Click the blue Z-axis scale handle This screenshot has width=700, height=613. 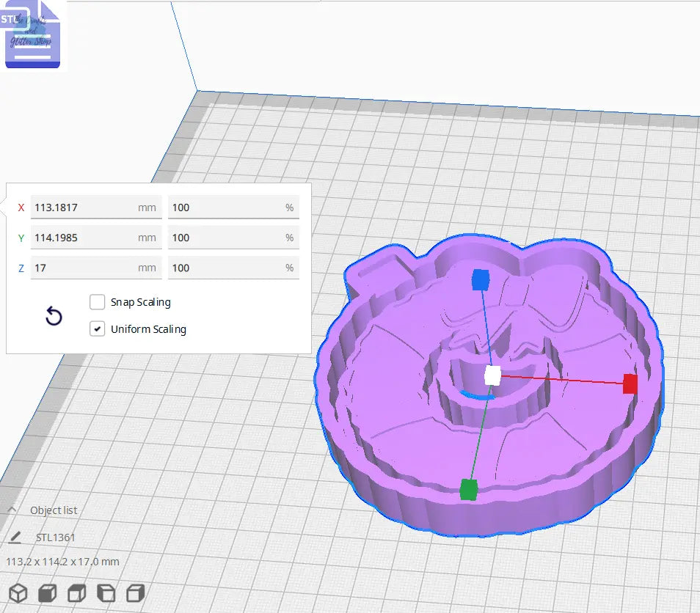point(481,279)
